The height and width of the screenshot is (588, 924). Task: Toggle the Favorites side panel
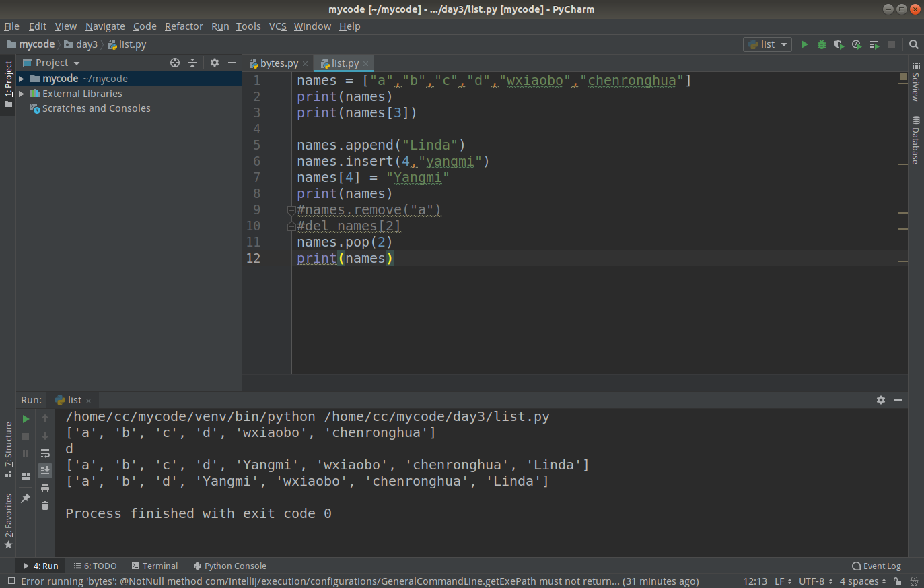tap(8, 521)
